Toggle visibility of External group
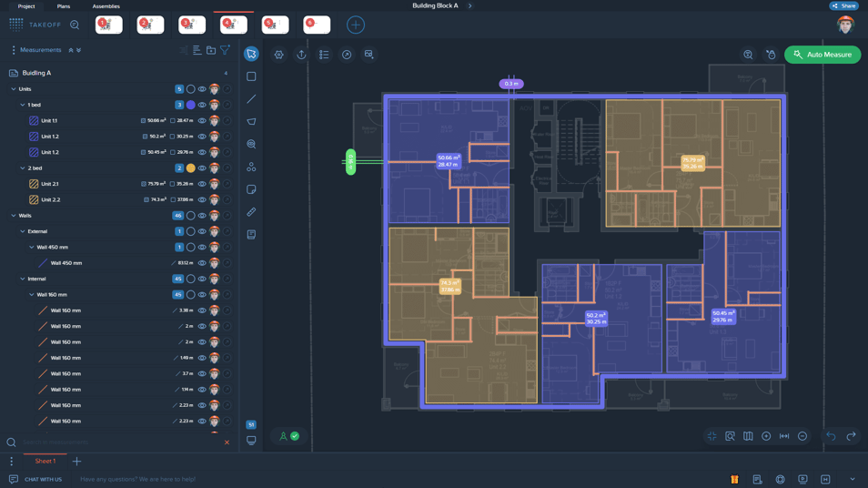Screen dimensions: 868x488 tap(202, 231)
